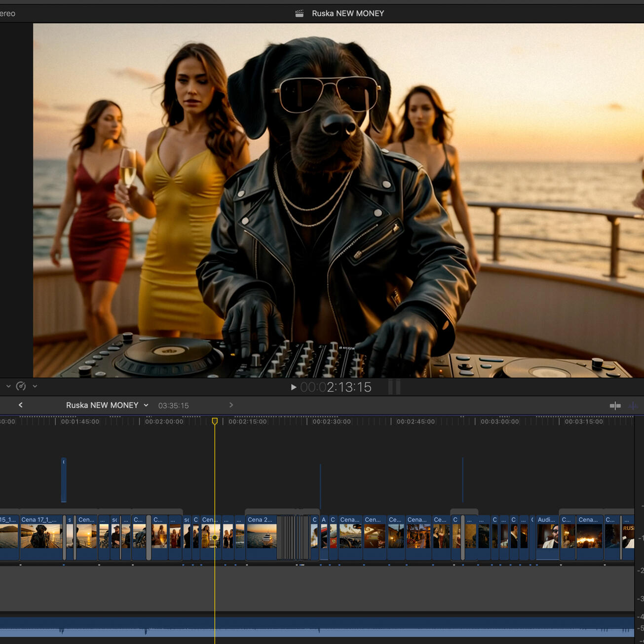Image resolution: width=644 pixels, height=644 pixels.
Task: Go forward in timeline history arrow
Action: (x=231, y=405)
